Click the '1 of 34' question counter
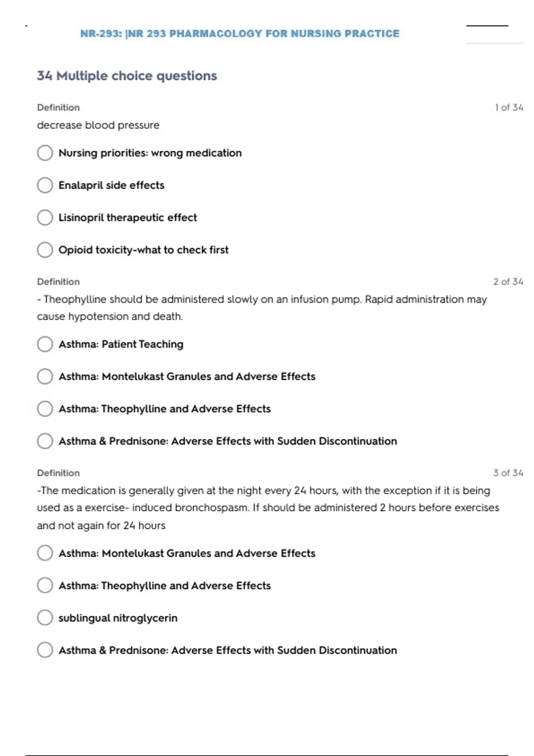Screen dimensions: 534x756 tap(509, 108)
